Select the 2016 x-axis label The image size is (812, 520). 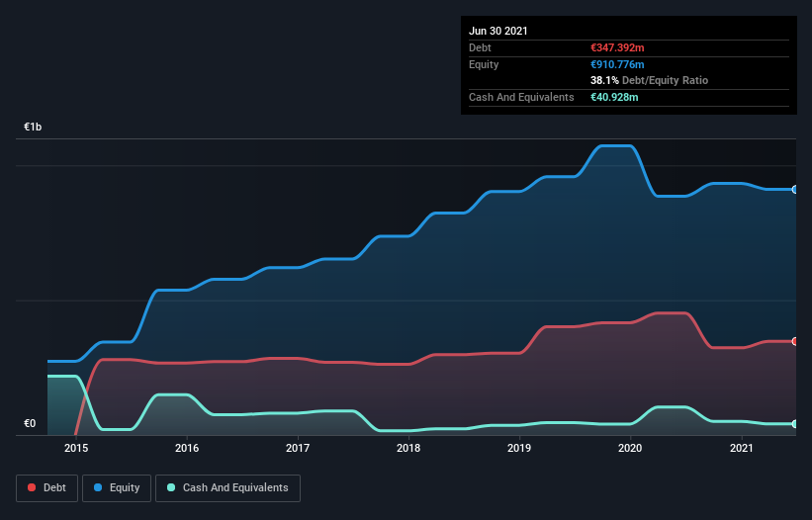click(x=187, y=448)
